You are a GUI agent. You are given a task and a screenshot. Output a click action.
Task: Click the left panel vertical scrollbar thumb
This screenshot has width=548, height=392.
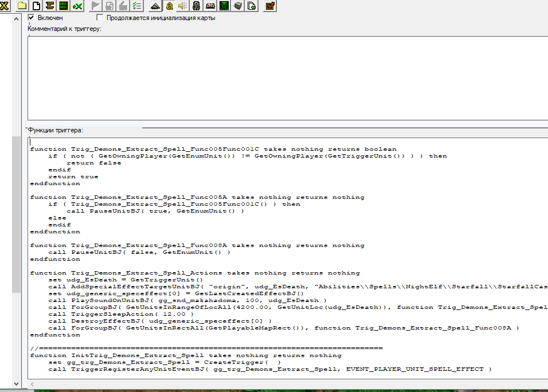[16, 214]
